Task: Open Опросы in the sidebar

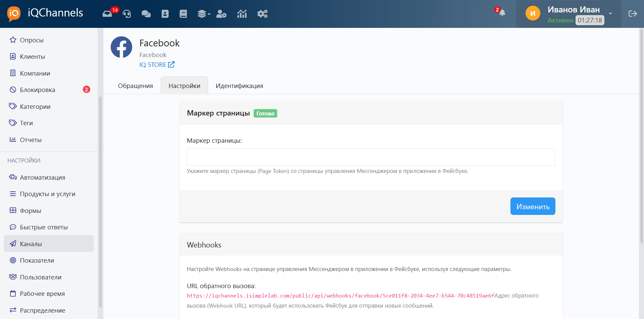Action: coord(49,40)
